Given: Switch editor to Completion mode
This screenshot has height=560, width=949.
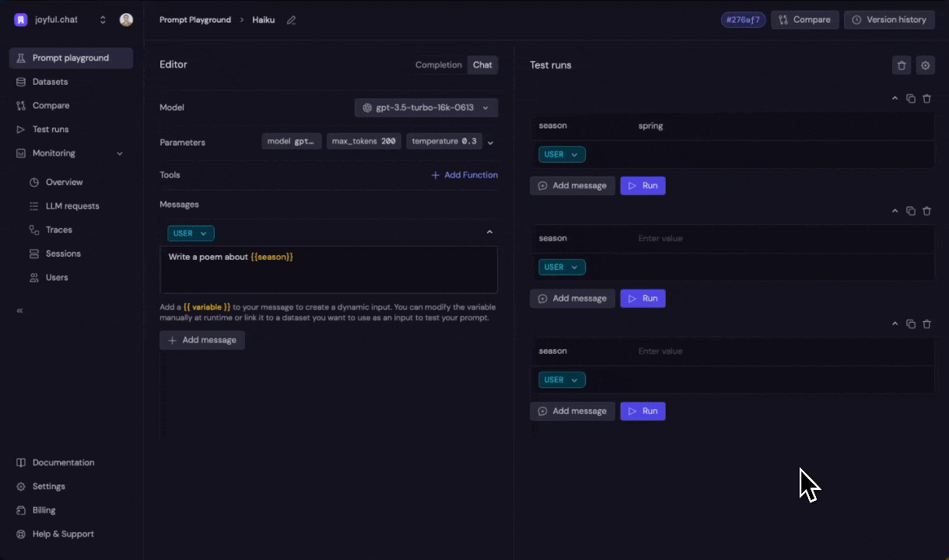Looking at the screenshot, I should [x=439, y=65].
